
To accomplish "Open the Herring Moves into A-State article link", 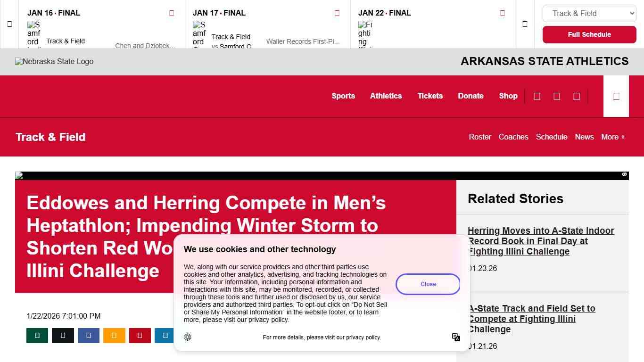I will point(541,241).
